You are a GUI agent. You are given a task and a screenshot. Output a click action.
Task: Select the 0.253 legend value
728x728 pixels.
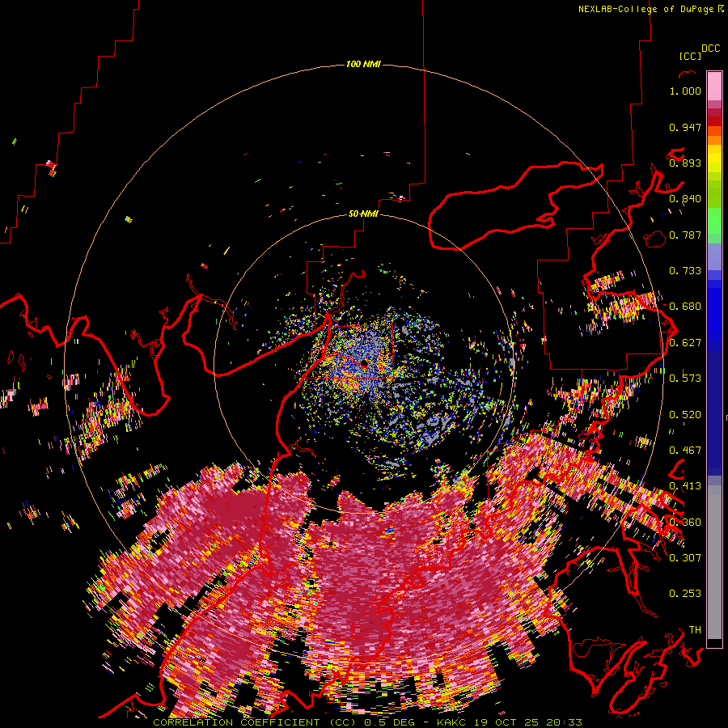pyautogui.click(x=685, y=594)
